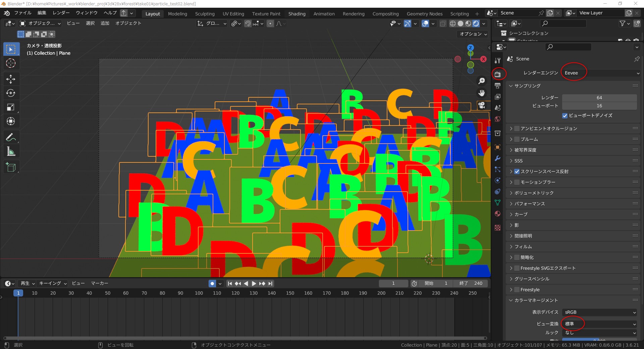644x349 pixels.
Task: Pin Scene properties with the pin icon
Action: tap(636, 59)
